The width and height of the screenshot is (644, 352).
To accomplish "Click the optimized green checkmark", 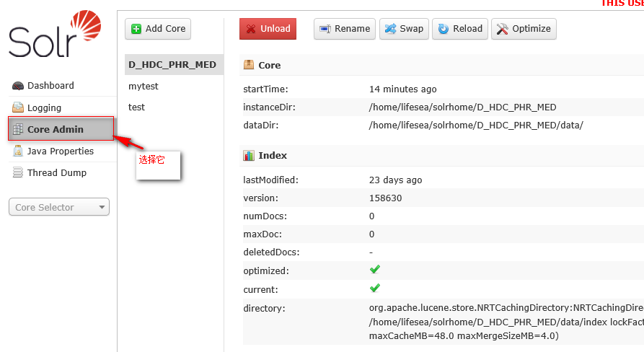I will [374, 270].
